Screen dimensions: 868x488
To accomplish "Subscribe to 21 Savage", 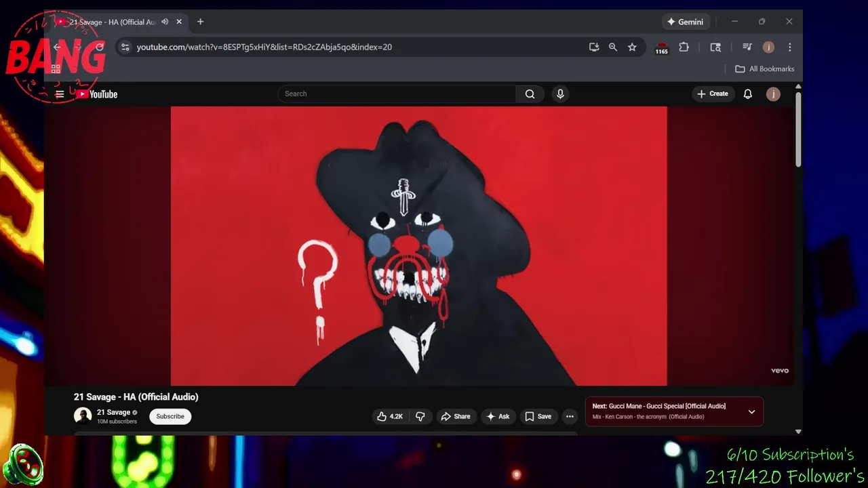I will 170,416.
